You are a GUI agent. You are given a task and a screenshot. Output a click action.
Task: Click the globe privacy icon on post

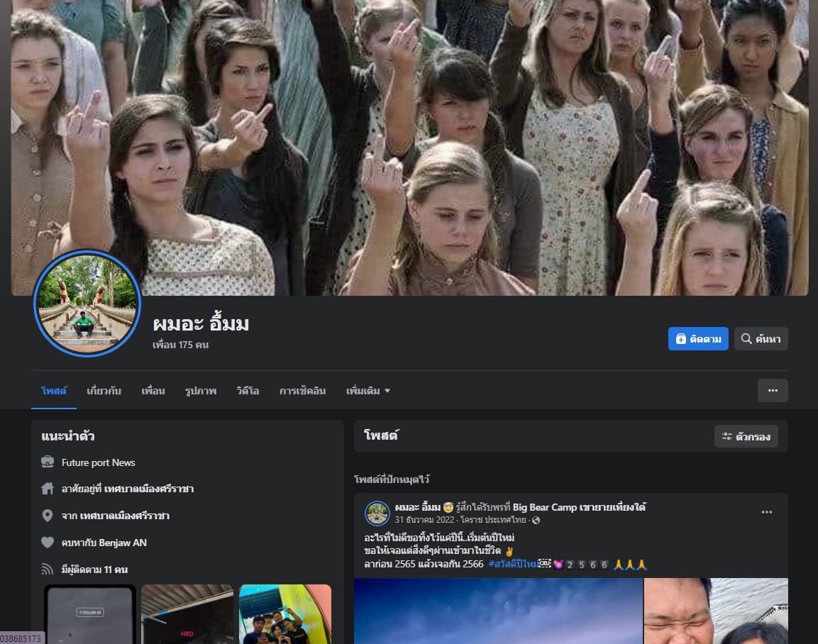tap(536, 521)
